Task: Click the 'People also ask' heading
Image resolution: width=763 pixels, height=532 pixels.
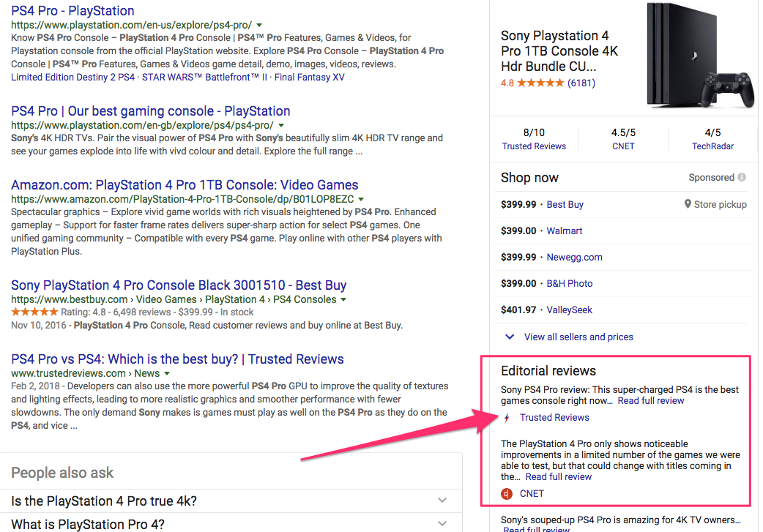Action: [62, 473]
